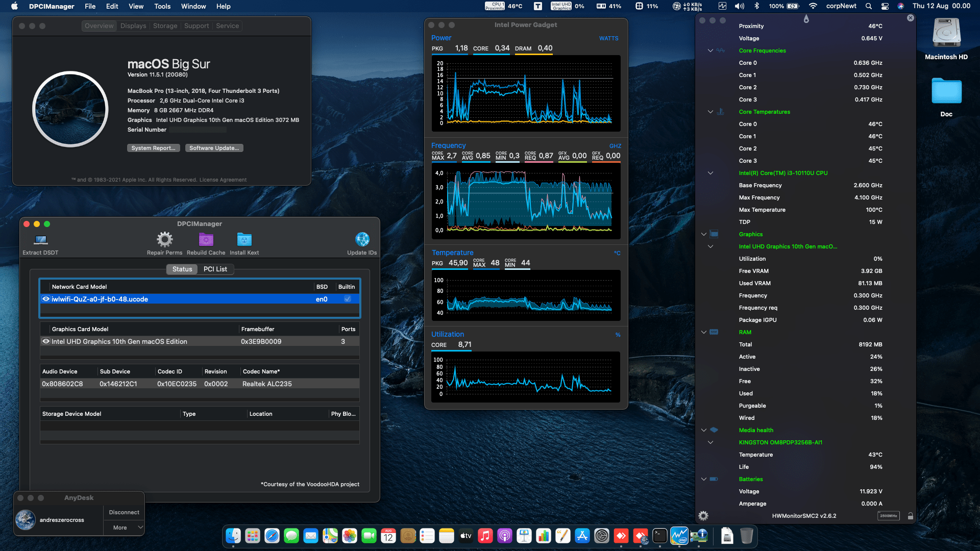
Task: Click the macOS Big Sur logo image
Action: point(70,109)
